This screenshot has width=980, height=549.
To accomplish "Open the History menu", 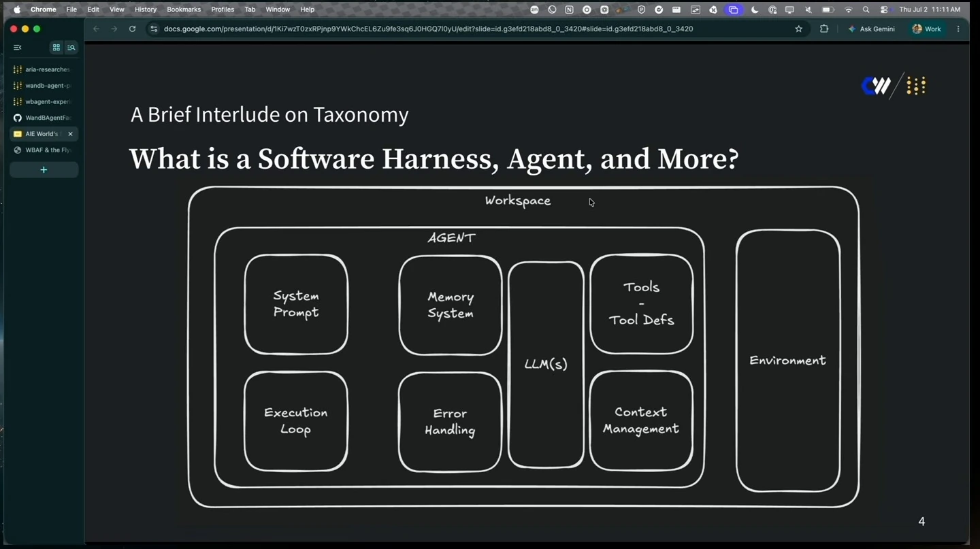I will (146, 10).
